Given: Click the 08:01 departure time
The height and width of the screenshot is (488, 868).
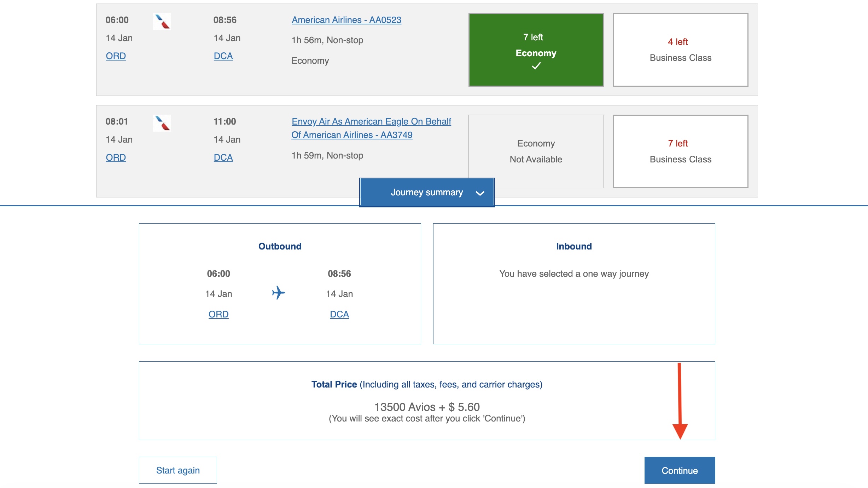Looking at the screenshot, I should pyautogui.click(x=117, y=122).
